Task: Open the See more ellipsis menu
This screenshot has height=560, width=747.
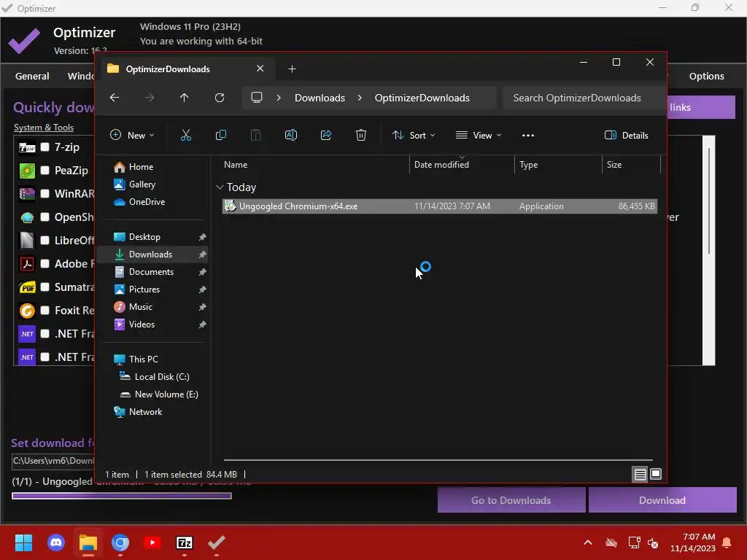Action: pyautogui.click(x=528, y=135)
